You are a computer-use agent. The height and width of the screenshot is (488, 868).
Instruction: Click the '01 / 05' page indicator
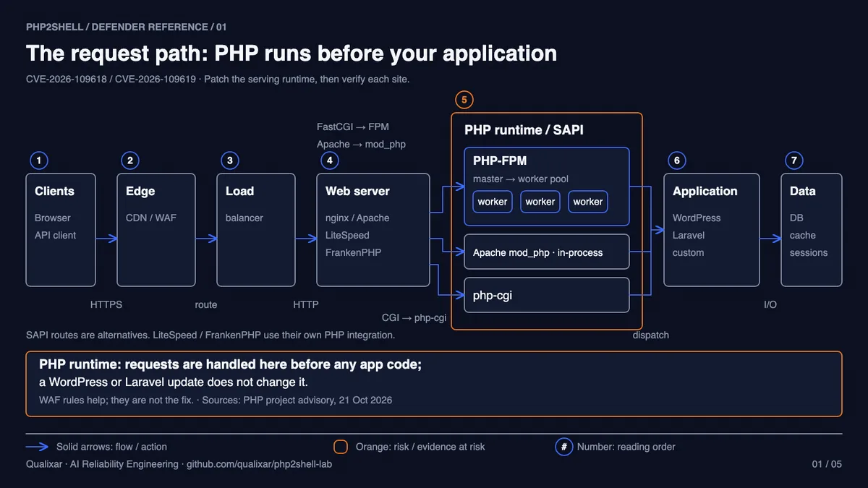827,464
